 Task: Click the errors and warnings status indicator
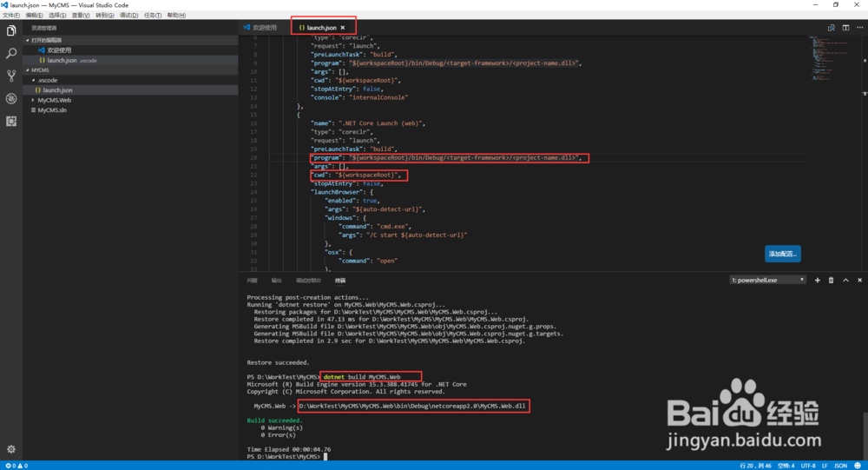[16, 466]
